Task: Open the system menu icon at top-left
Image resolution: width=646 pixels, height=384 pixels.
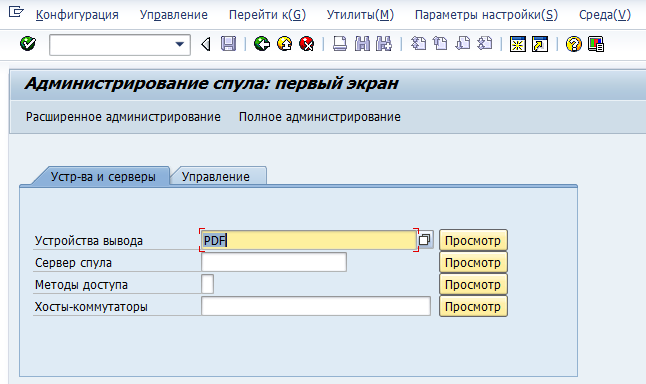Action: (x=16, y=12)
